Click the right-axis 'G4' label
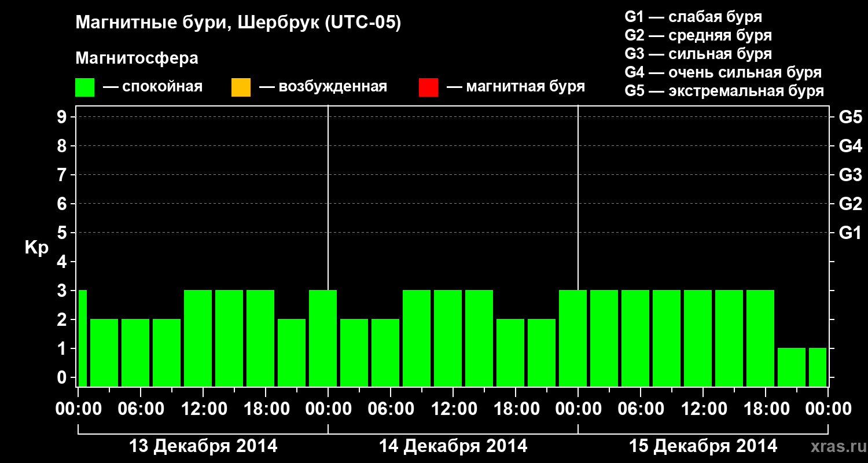This screenshot has width=868, height=463. pyautogui.click(x=850, y=146)
